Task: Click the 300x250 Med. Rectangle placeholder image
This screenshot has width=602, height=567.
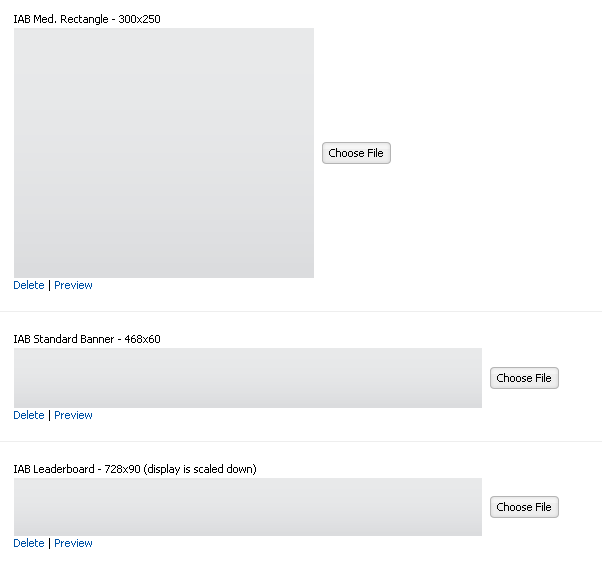Action: point(164,153)
